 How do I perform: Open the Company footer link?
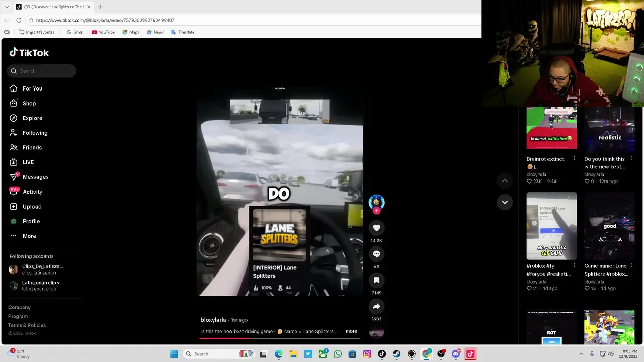click(x=19, y=307)
